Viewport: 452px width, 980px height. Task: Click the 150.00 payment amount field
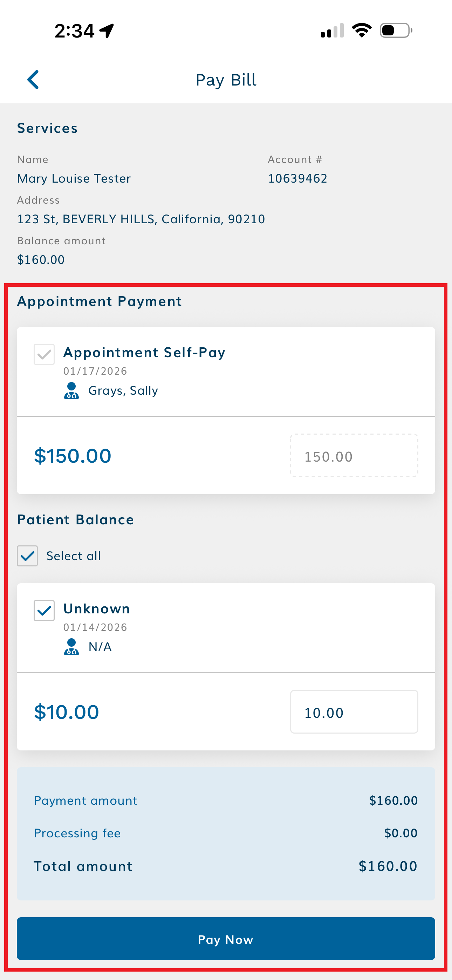pos(354,456)
